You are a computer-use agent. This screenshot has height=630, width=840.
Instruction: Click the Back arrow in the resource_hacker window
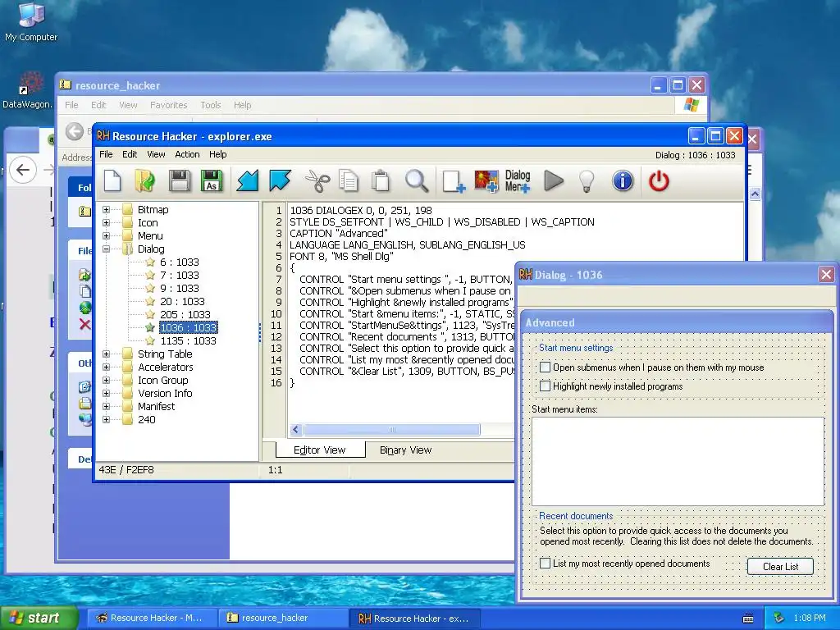75,131
